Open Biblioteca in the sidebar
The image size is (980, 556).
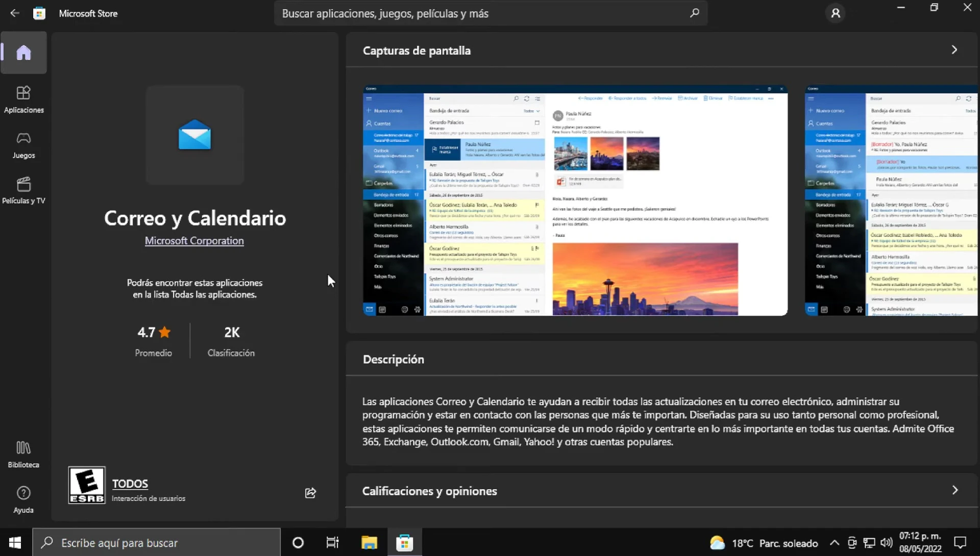point(23,454)
